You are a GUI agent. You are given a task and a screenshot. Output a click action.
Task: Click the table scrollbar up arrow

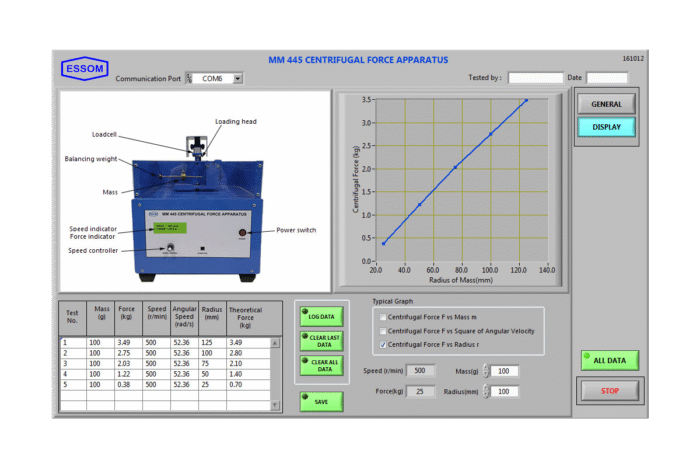coord(276,342)
